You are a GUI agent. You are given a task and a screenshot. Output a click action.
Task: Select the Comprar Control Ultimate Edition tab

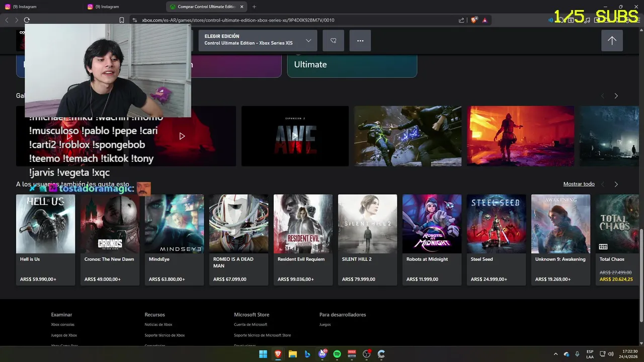[x=207, y=7]
